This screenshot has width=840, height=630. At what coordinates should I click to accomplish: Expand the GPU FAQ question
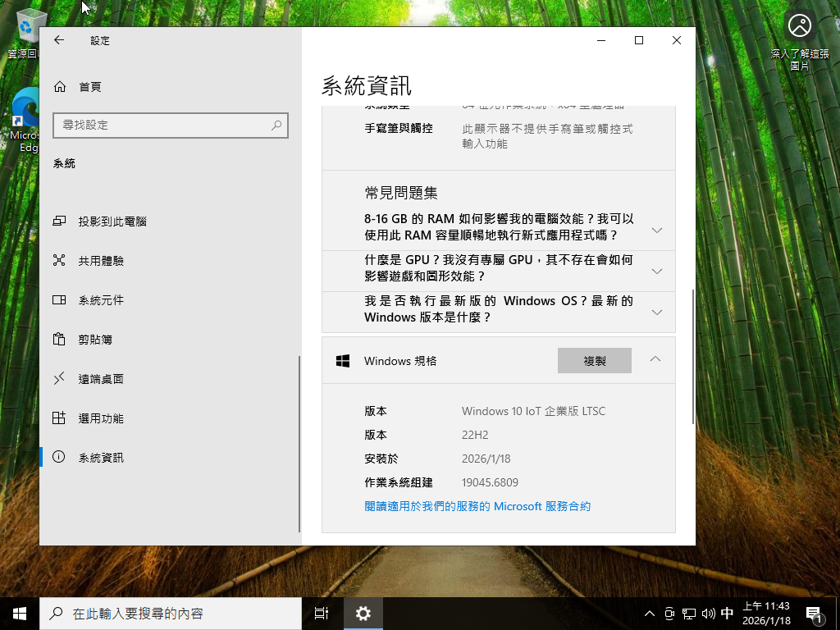tap(656, 272)
